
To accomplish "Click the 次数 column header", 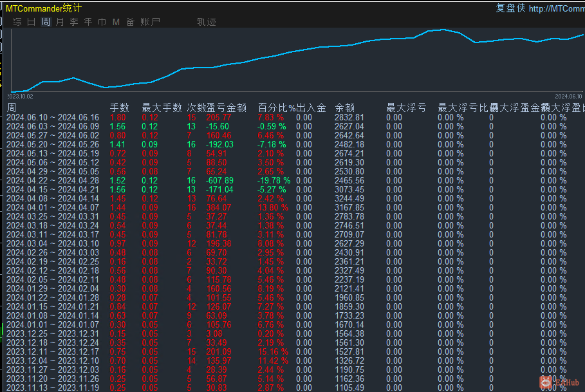I will pyautogui.click(x=196, y=107).
